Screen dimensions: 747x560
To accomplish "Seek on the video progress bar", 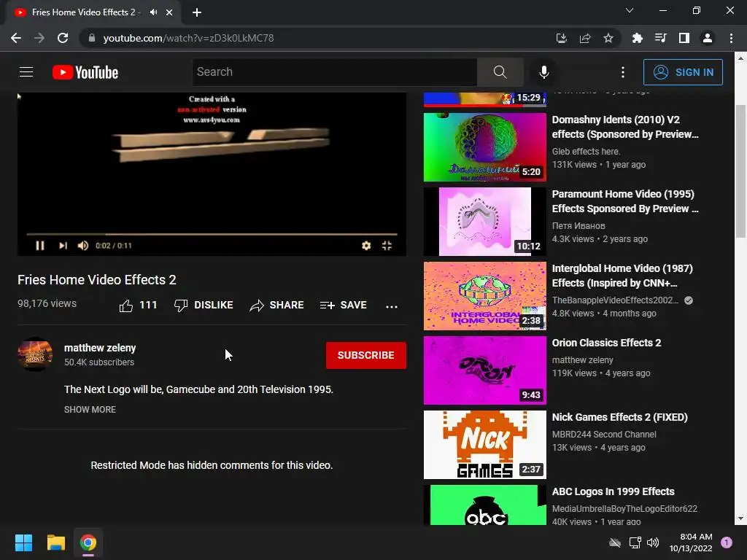I will 212,234.
